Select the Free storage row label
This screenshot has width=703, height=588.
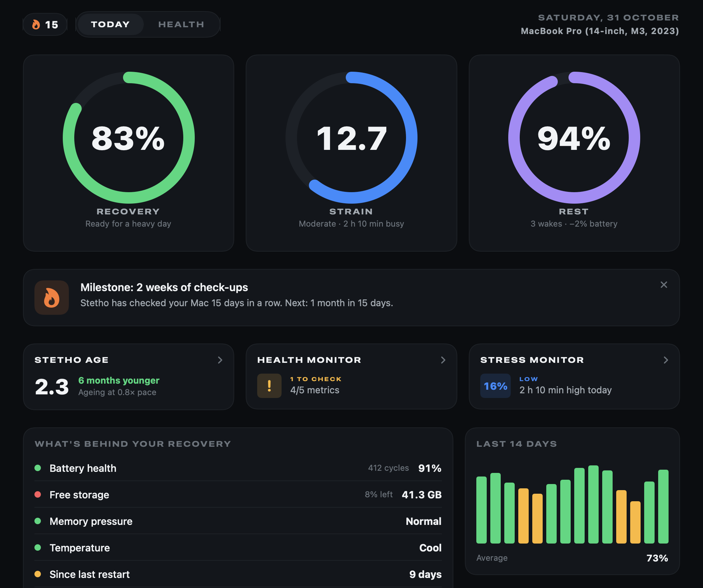pyautogui.click(x=79, y=495)
